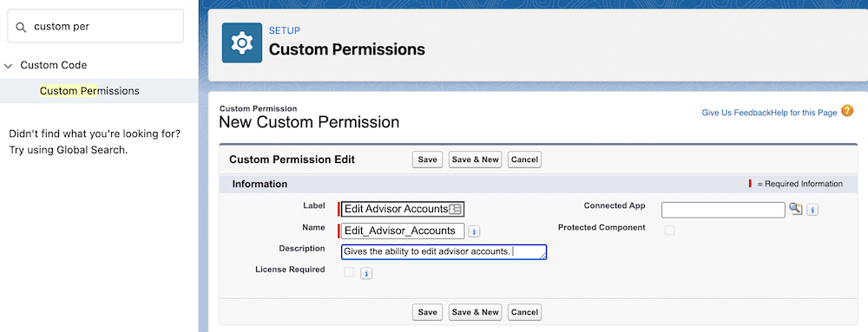The image size is (868, 332).
Task: Click into the Description text area
Action: (x=444, y=252)
